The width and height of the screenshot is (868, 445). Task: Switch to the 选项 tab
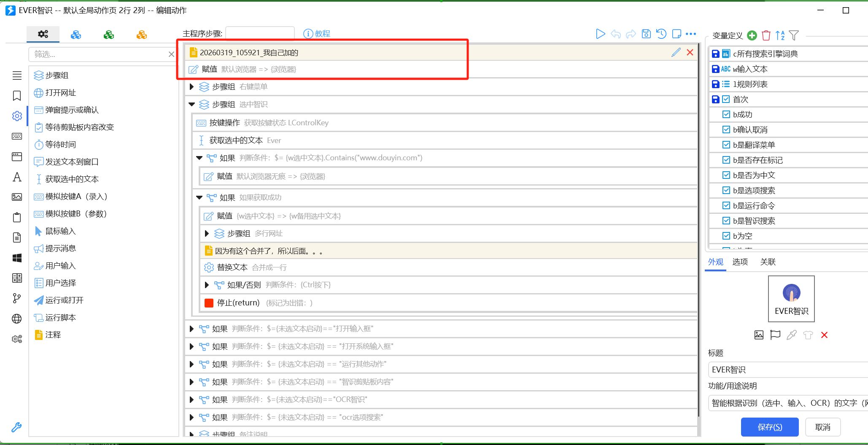[x=740, y=262]
